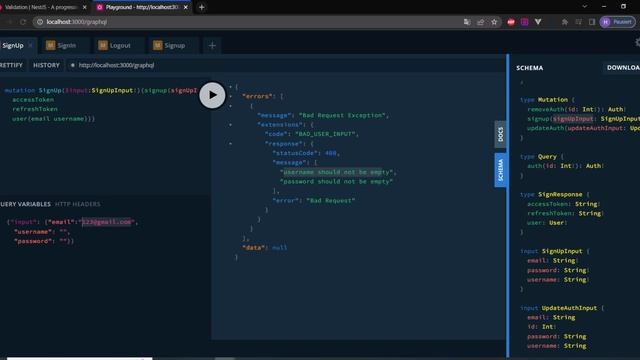Open the purple square extension

coord(524,22)
